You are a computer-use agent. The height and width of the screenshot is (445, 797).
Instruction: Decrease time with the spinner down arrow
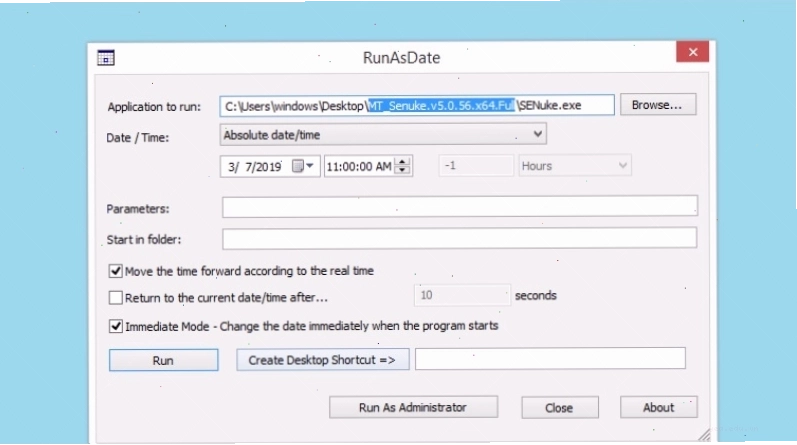402,170
